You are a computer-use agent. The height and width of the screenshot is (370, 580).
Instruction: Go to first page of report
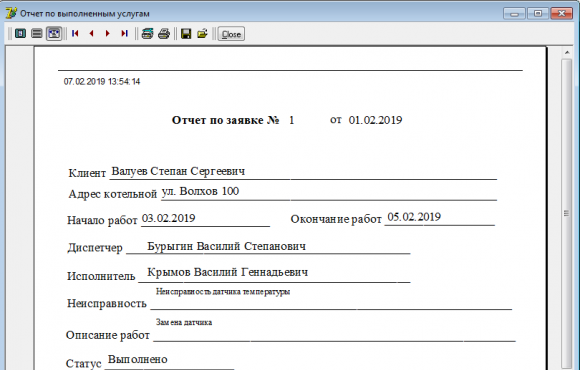[75, 34]
